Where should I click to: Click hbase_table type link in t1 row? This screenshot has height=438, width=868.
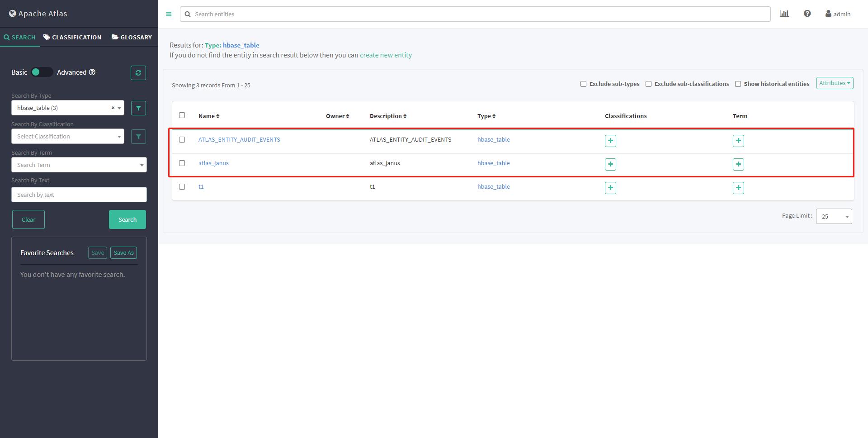click(494, 186)
